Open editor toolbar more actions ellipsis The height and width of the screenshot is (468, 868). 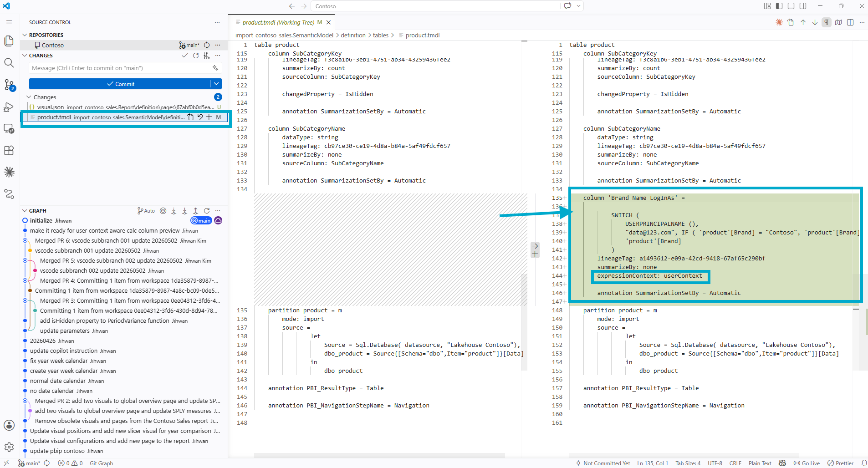point(862,22)
